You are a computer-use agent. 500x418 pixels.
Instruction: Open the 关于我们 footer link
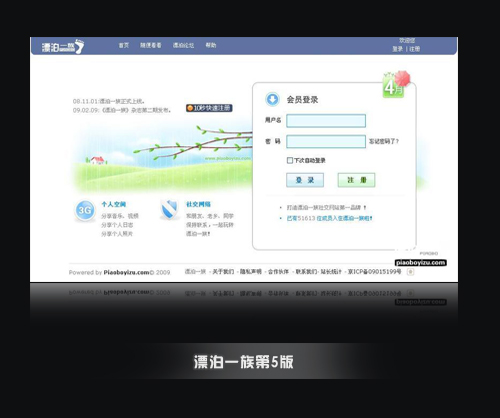point(223,272)
